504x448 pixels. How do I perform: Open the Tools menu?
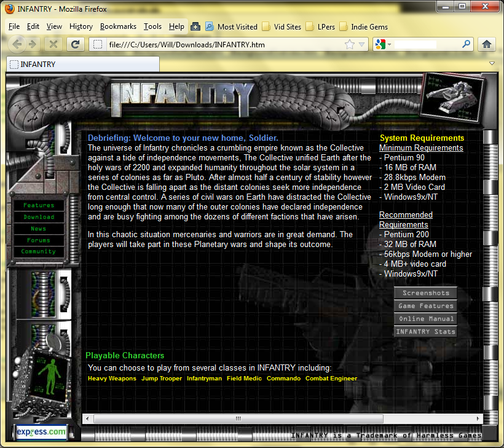(152, 26)
